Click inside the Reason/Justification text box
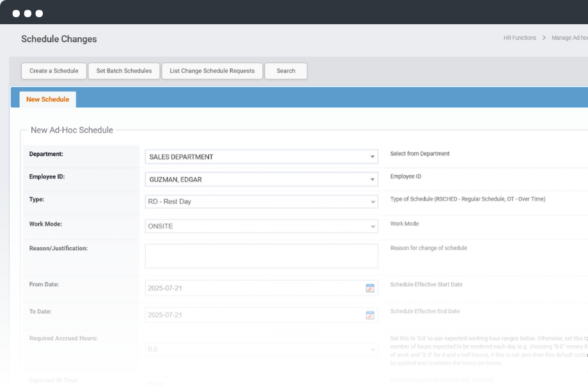Screen dimensions: 588x392 click(261, 256)
